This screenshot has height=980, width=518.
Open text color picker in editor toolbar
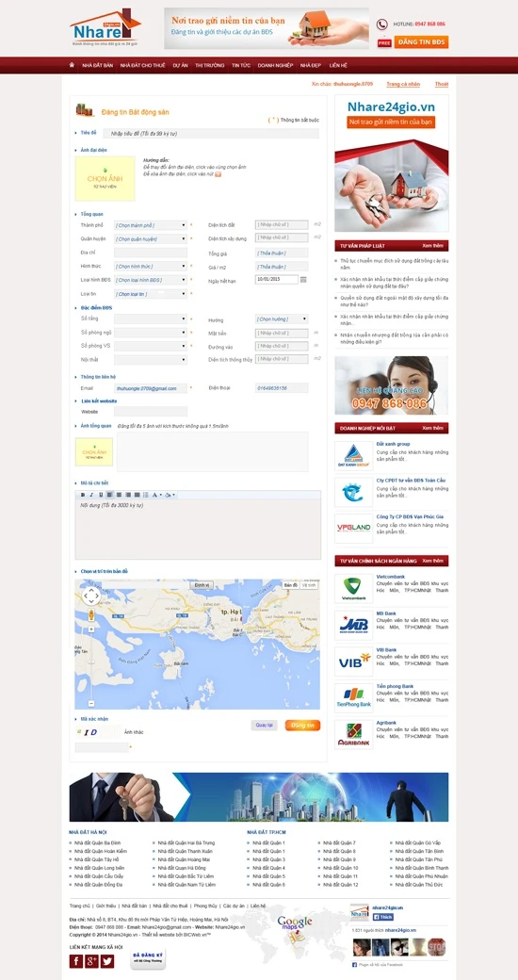click(156, 495)
